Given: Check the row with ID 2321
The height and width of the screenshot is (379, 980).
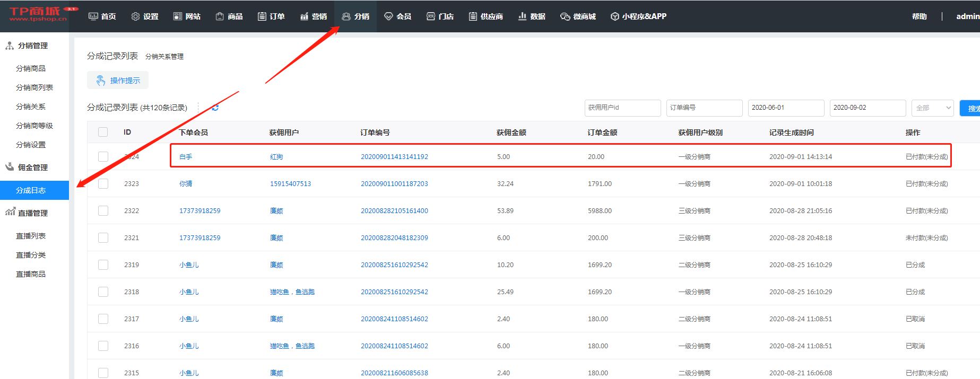Looking at the screenshot, I should pyautogui.click(x=103, y=237).
